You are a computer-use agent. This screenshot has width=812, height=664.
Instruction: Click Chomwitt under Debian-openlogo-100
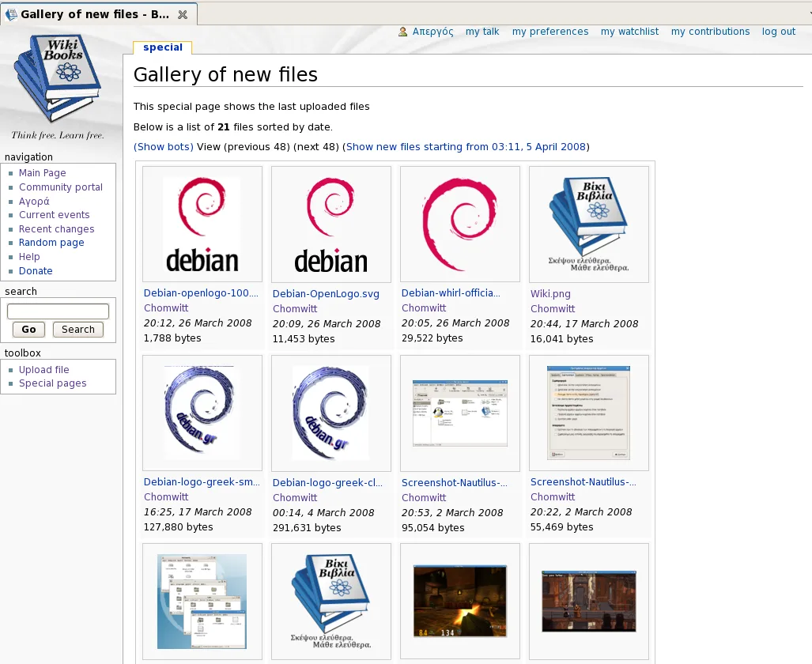[166, 307]
